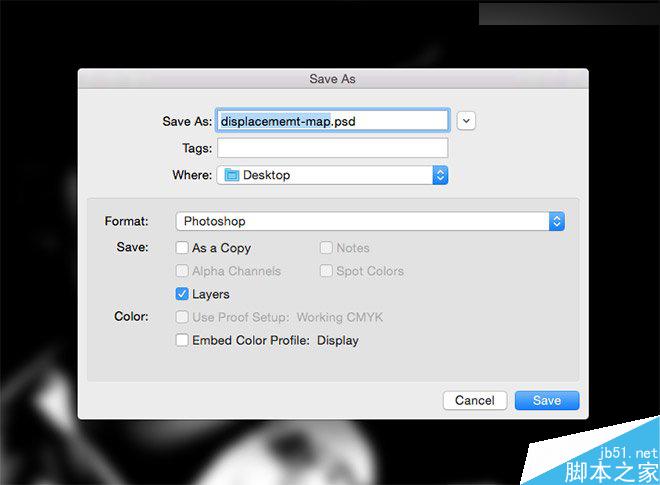
Task: Enable Embed Color Profile checkbox
Action: (x=182, y=340)
